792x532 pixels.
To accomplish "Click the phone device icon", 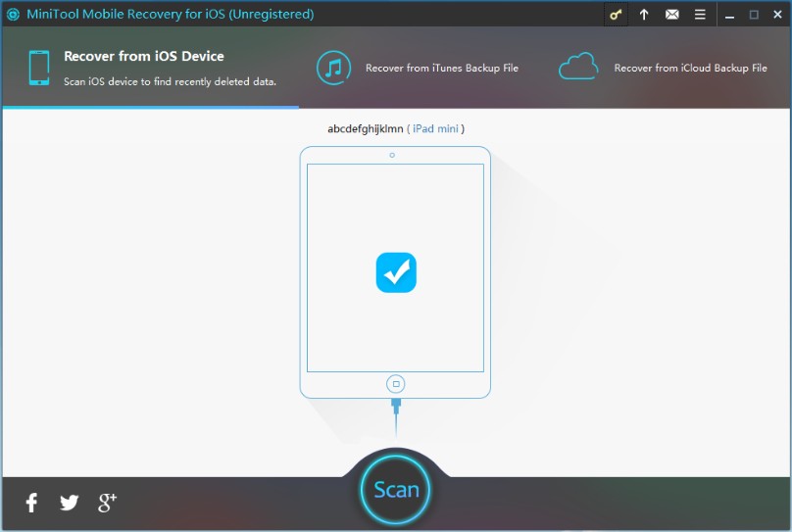I will [39, 68].
